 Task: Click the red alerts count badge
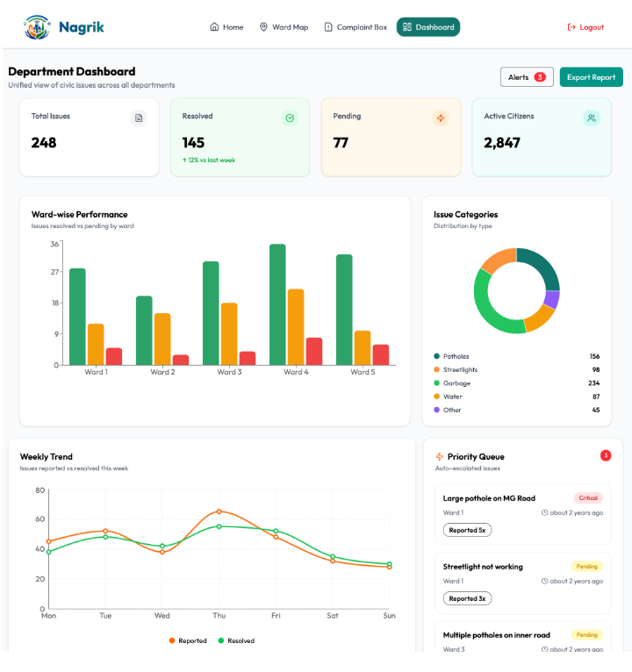tap(539, 77)
